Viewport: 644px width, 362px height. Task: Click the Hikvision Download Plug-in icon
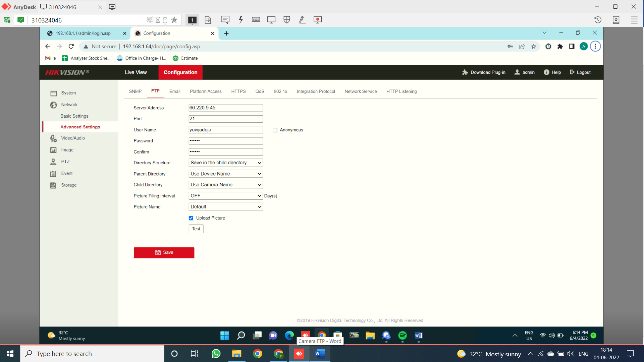pos(465,72)
